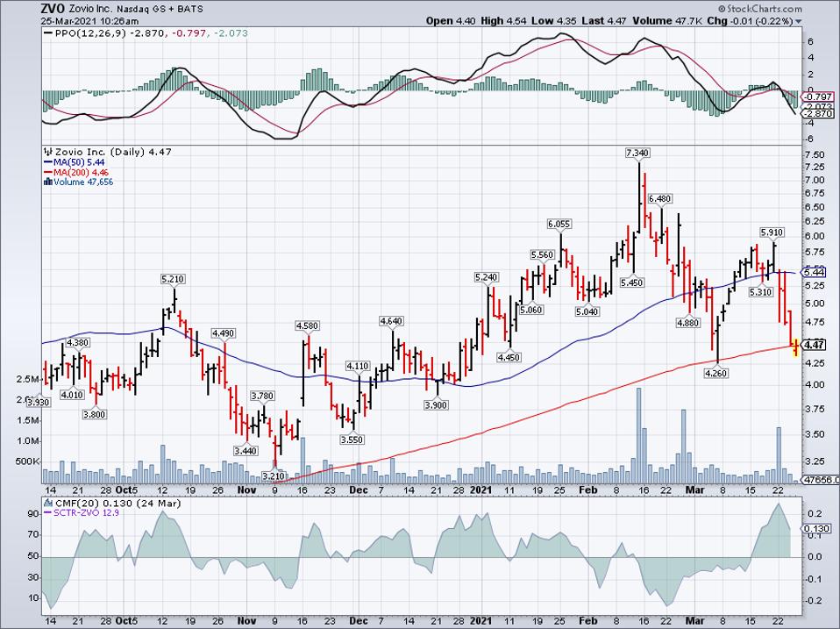Screen dimensions: 840x629
Task: Click the 5.44 MA(50) tag on right axis
Action: pyautogui.click(x=815, y=272)
